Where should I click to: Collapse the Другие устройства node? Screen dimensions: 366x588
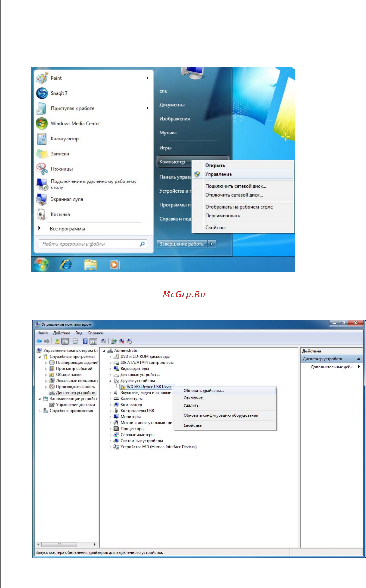click(x=110, y=381)
